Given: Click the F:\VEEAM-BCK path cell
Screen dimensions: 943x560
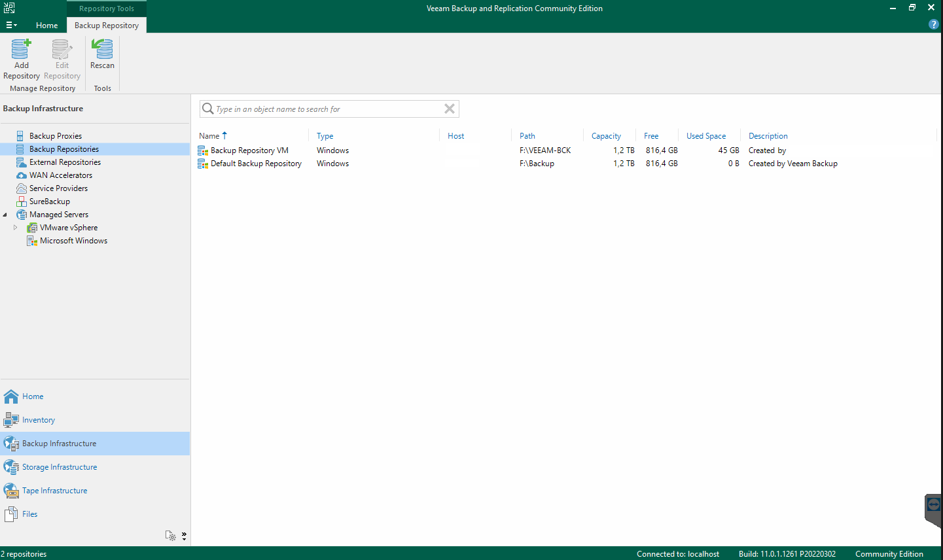Looking at the screenshot, I should (x=545, y=150).
